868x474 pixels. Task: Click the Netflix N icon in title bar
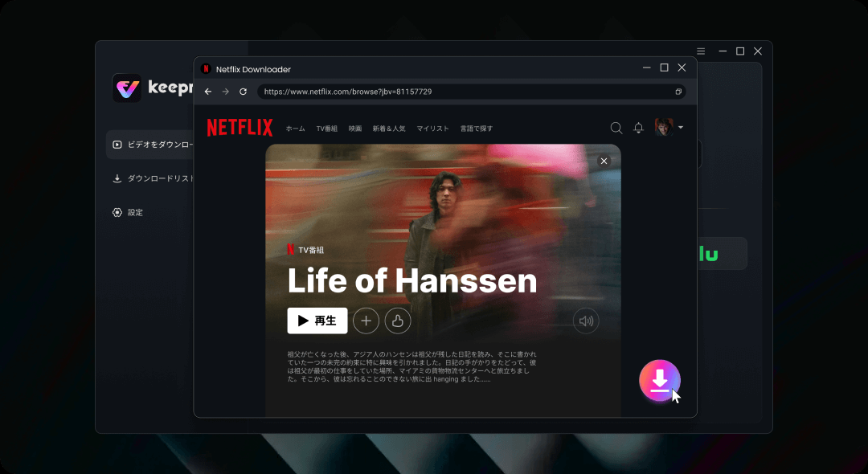click(x=206, y=68)
